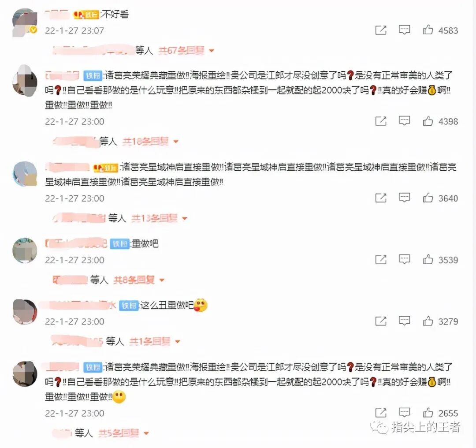Image resolution: width=476 pixels, height=448 pixels.
Task: Reply to the '这么丑重做吧' comment
Action: click(404, 321)
